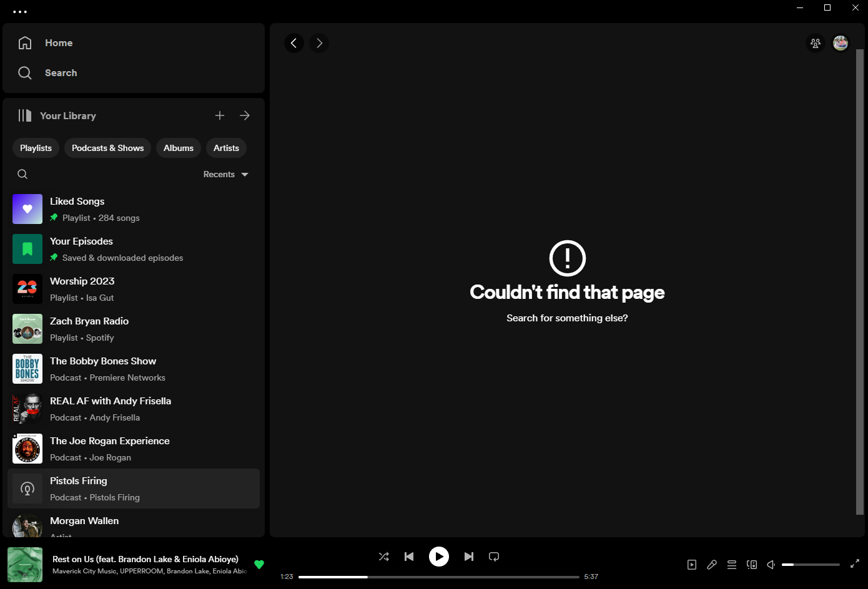The image size is (868, 589).
Task: Create a playlist with the plus icon
Action: pos(220,115)
